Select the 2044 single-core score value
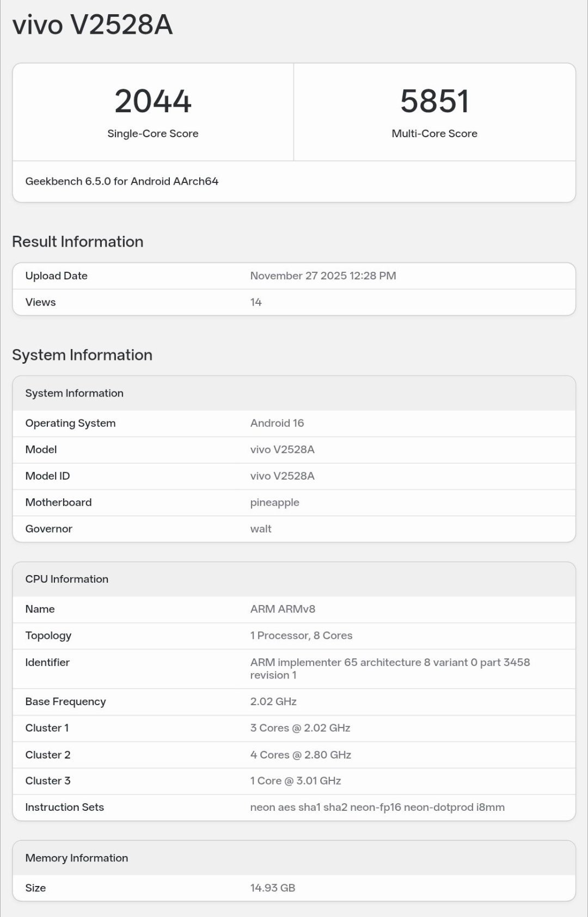The image size is (588, 917). 153,101
